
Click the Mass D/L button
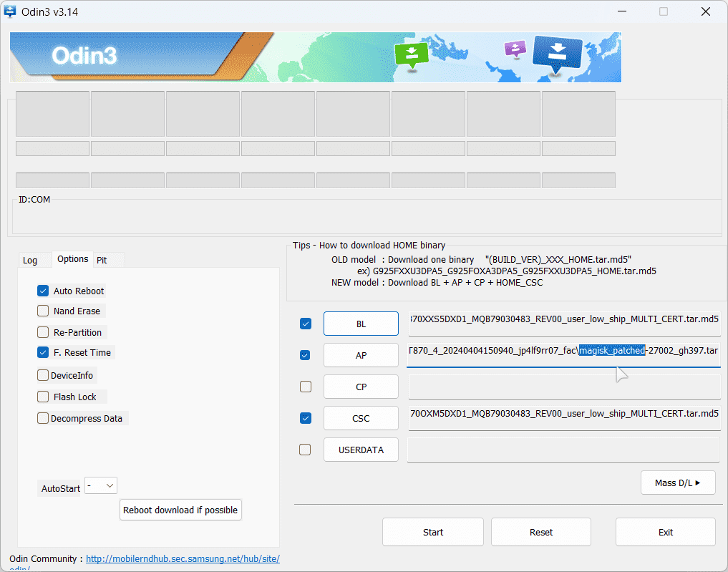[678, 483]
